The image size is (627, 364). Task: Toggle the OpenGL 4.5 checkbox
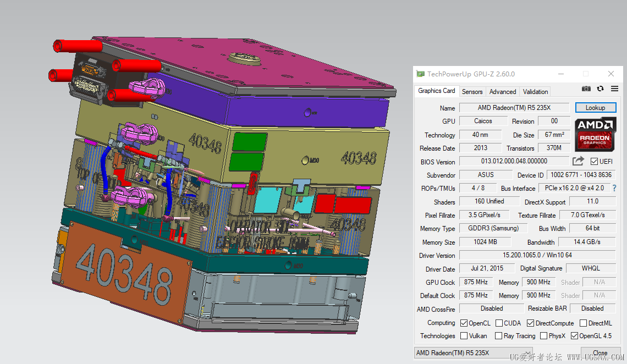coord(574,335)
